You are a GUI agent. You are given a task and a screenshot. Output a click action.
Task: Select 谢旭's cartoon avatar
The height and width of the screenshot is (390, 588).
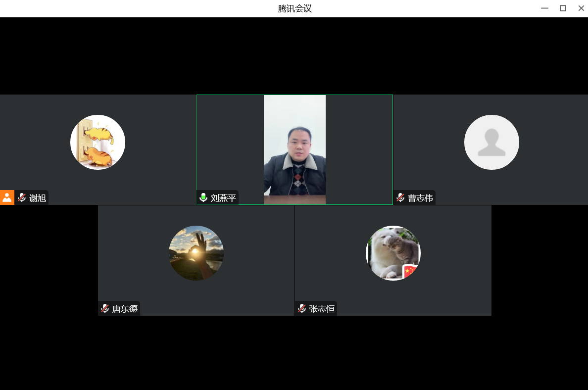[x=98, y=142]
